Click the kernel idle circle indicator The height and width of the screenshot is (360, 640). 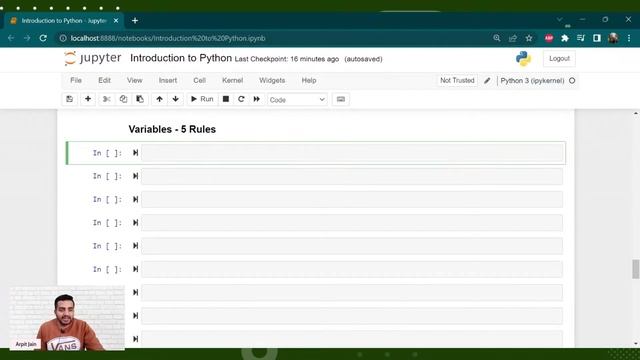point(572,81)
